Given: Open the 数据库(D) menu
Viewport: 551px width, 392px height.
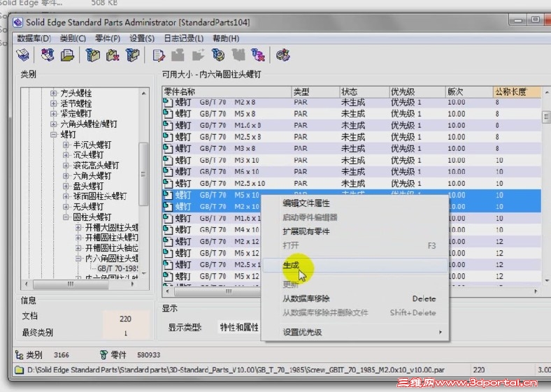Looking at the screenshot, I should click(x=34, y=38).
